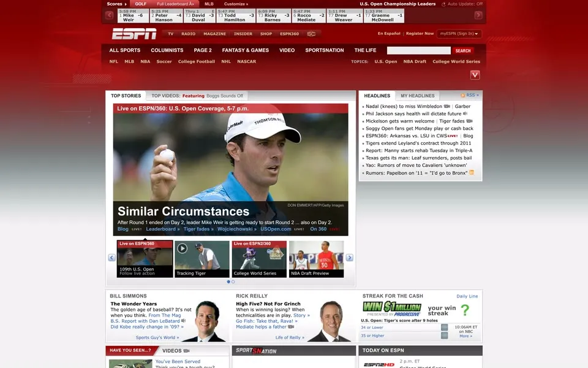Click the triangle arrow beside Scores
Viewport: 588px width, 368px height.
coord(126,4)
